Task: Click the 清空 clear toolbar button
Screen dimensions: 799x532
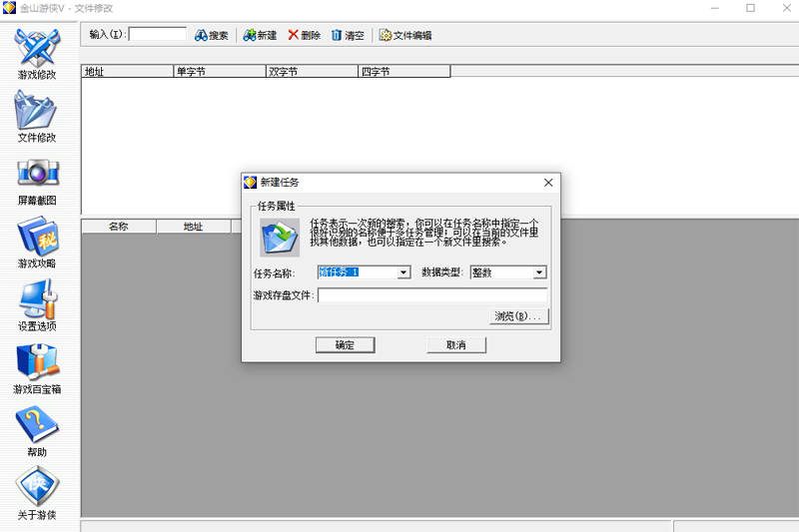Action: pos(348,35)
